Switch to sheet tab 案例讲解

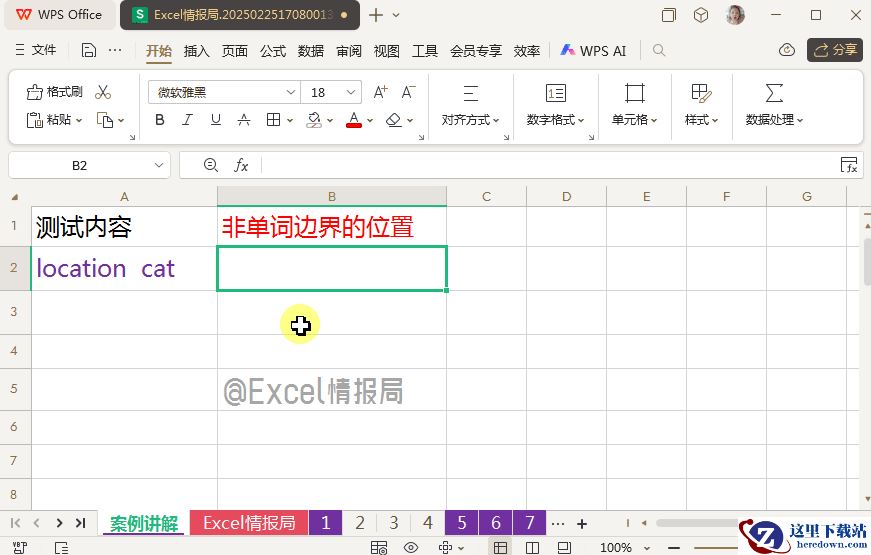pyautogui.click(x=144, y=523)
